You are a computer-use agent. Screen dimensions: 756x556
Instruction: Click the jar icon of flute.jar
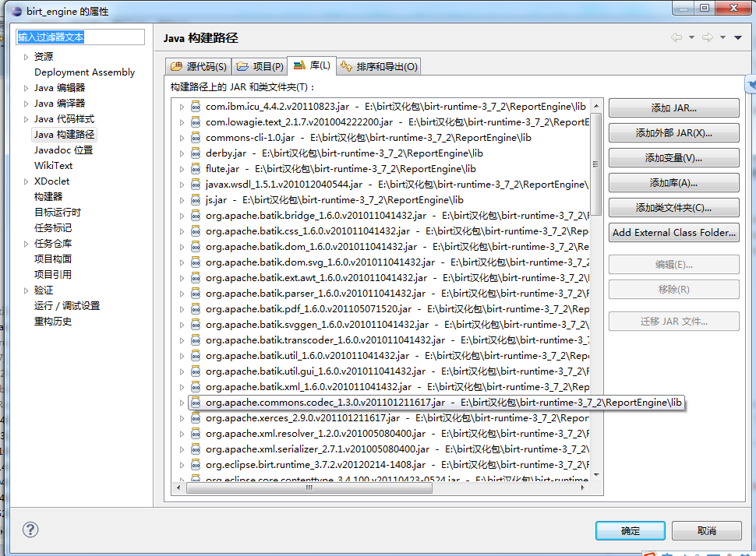coord(196,169)
